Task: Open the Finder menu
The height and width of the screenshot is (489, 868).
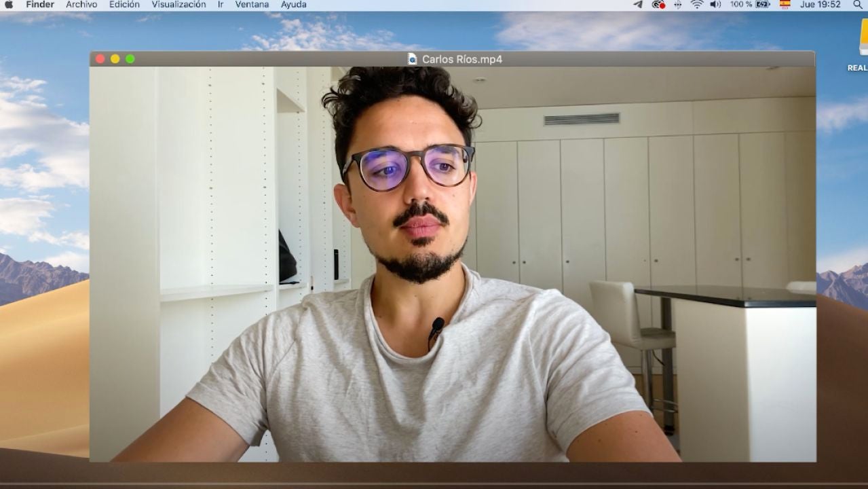Action: (40, 5)
